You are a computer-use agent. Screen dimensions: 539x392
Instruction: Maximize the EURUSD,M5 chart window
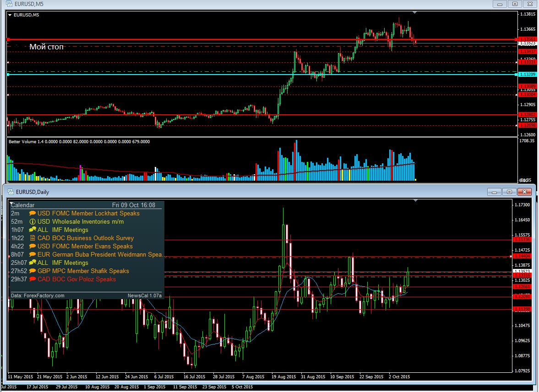tap(515, 4)
